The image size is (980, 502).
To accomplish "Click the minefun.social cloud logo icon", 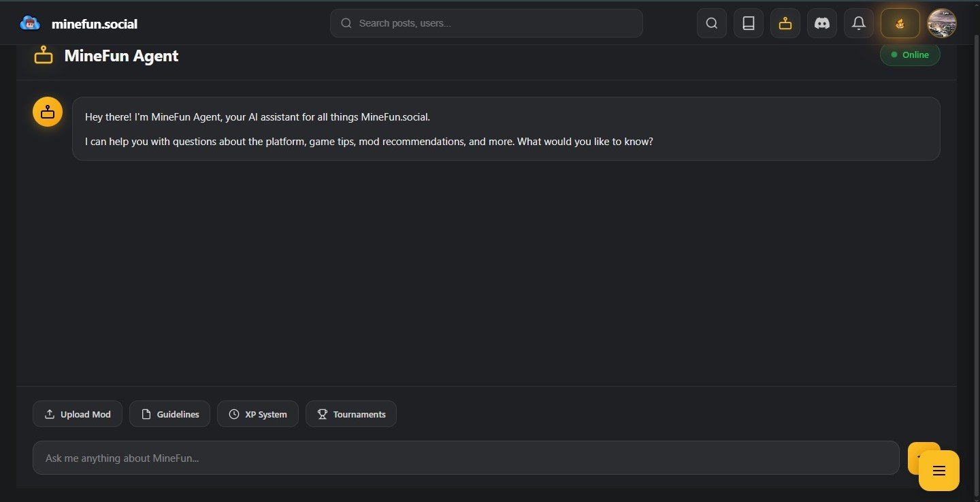I will coord(30,23).
